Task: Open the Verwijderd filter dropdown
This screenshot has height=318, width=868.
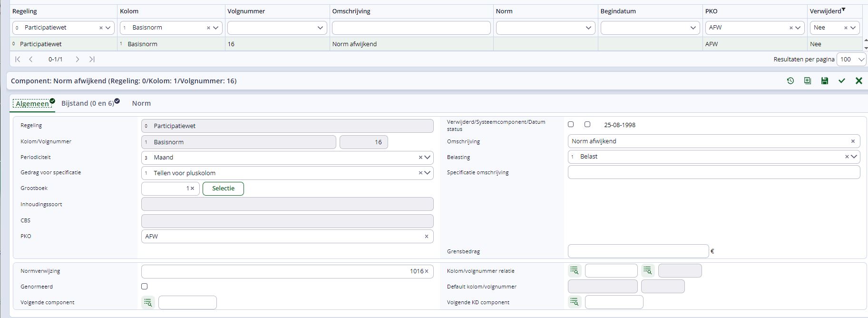Action: [x=853, y=28]
